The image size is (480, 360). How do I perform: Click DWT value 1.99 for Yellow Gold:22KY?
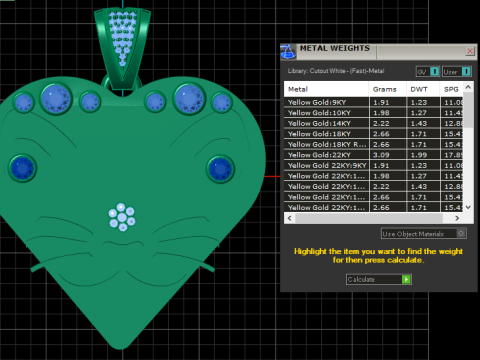[x=419, y=155]
